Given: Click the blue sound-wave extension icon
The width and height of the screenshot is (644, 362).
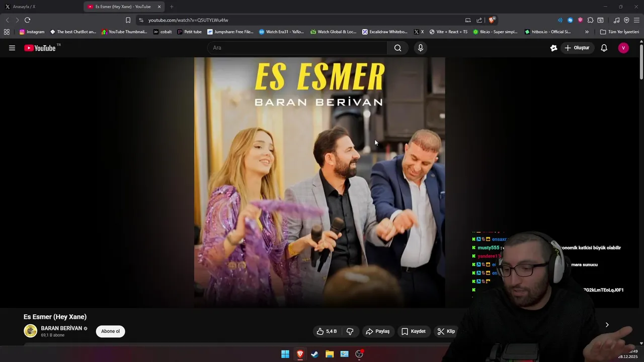Looking at the screenshot, I should pos(560,20).
